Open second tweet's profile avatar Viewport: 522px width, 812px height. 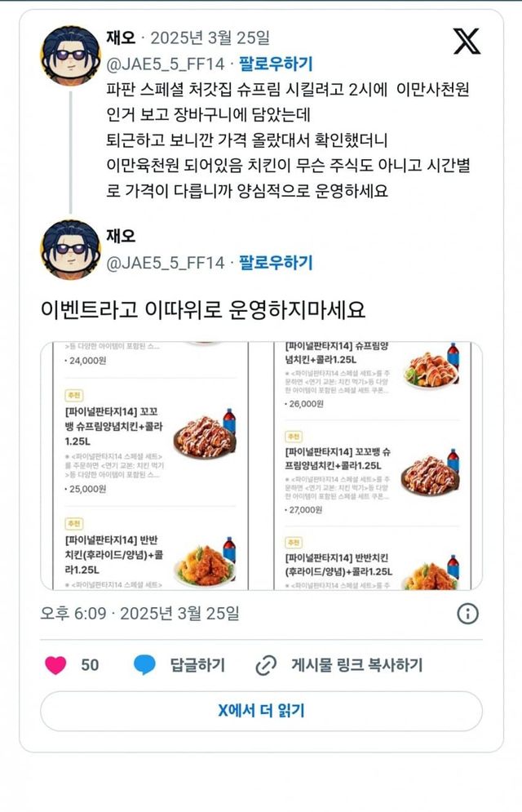[70, 250]
